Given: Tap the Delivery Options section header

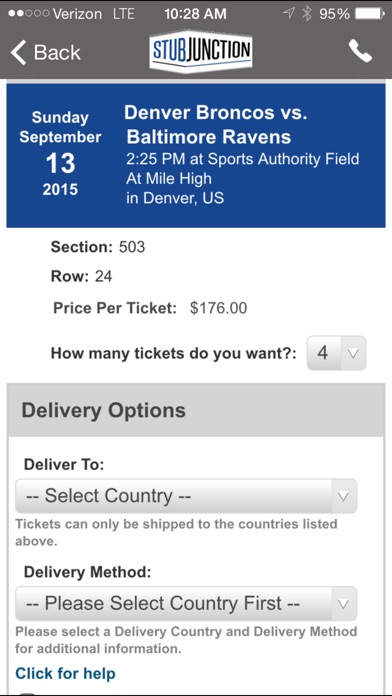Looking at the screenshot, I should click(x=196, y=410).
